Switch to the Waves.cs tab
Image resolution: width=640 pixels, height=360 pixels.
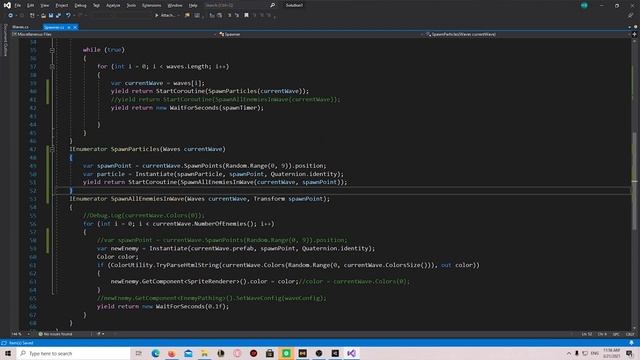[x=20, y=27]
